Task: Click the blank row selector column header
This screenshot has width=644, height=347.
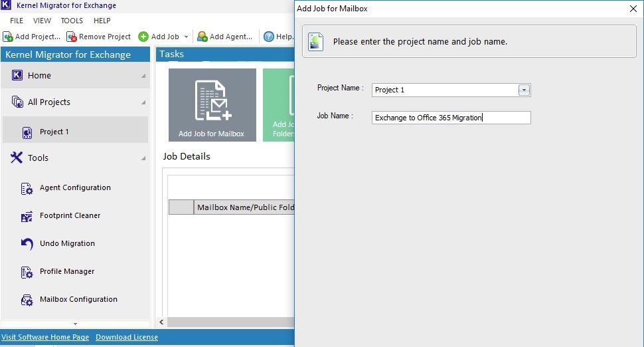Action: 181,207
